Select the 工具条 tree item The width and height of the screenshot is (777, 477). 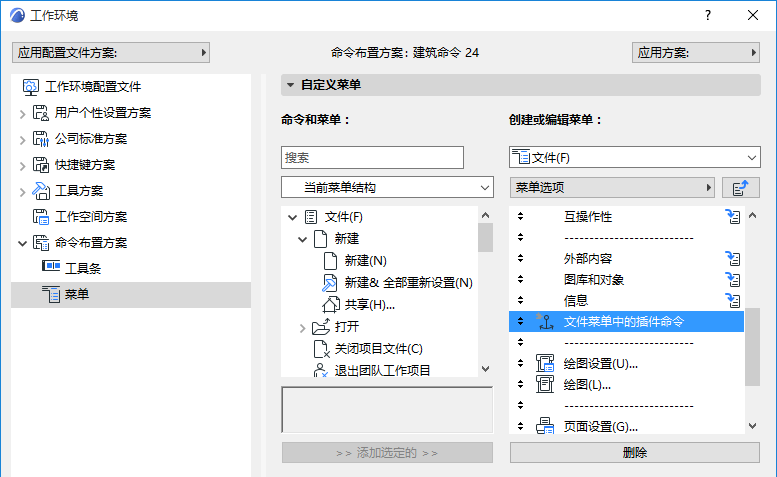click(83, 268)
